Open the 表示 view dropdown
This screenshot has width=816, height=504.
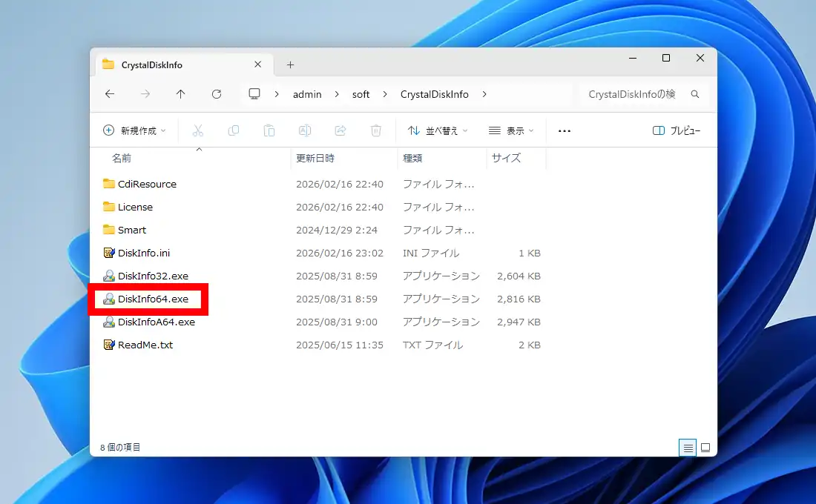click(511, 130)
